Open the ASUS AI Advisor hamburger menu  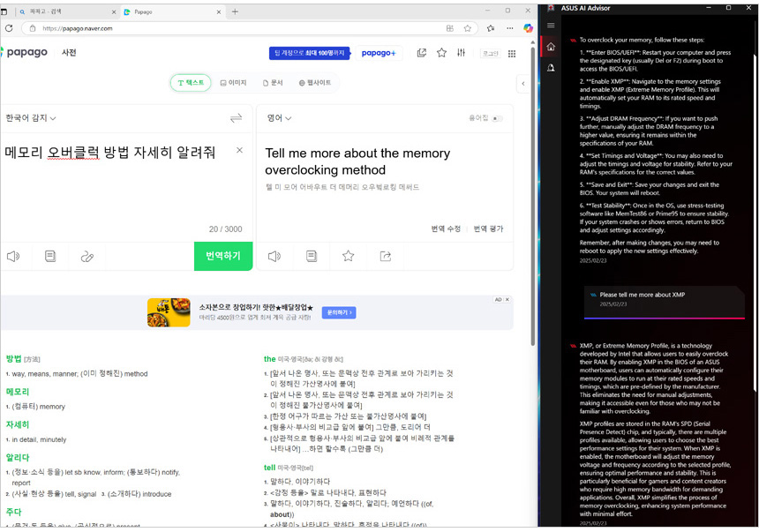point(551,25)
